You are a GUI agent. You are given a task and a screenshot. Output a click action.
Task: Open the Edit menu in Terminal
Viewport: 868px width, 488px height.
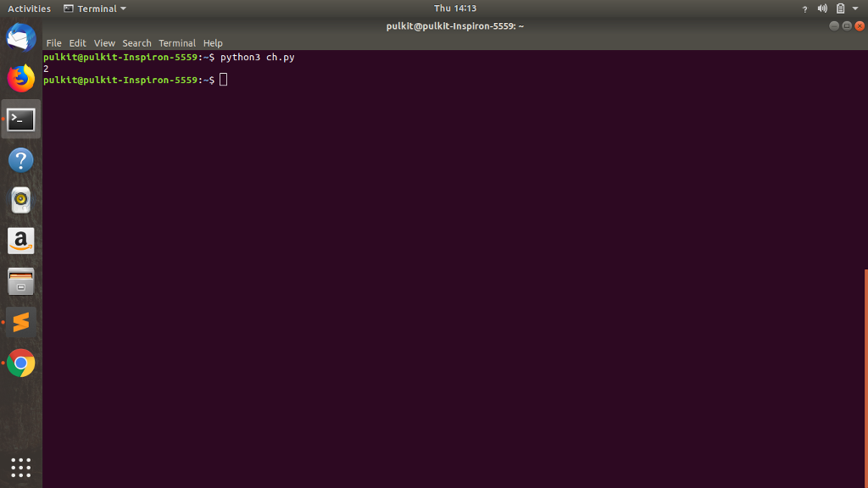pos(77,43)
